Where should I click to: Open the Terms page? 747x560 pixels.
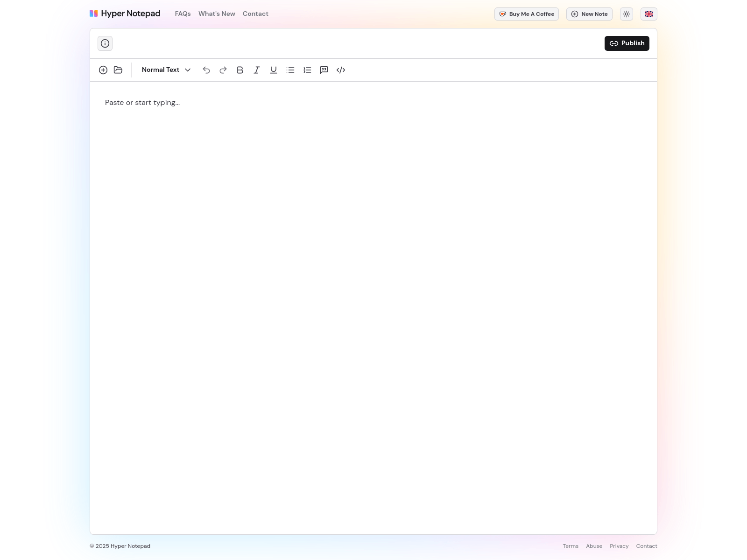pos(571,546)
